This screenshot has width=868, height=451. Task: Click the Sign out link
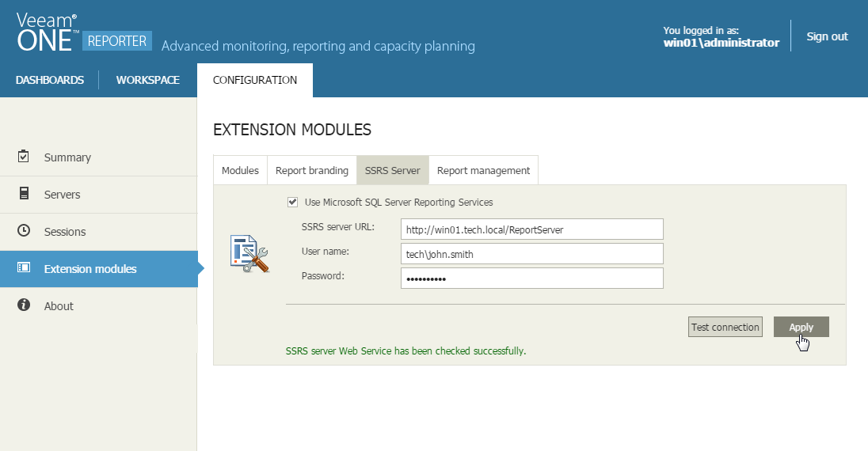coord(827,36)
